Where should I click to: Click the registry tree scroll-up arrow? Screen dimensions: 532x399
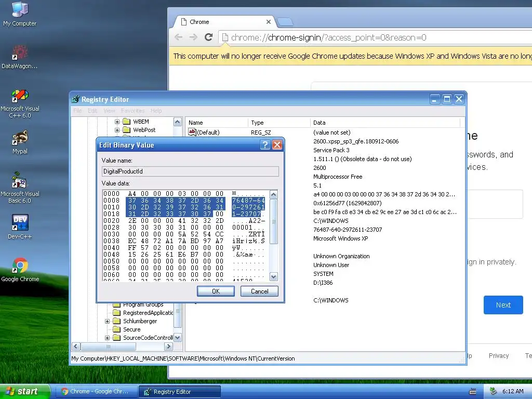coord(178,122)
